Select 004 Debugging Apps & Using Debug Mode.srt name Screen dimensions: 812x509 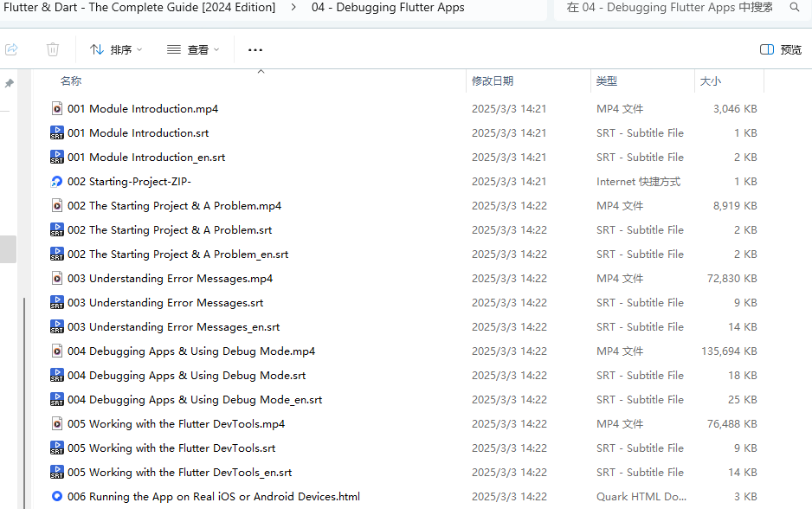[x=186, y=376]
